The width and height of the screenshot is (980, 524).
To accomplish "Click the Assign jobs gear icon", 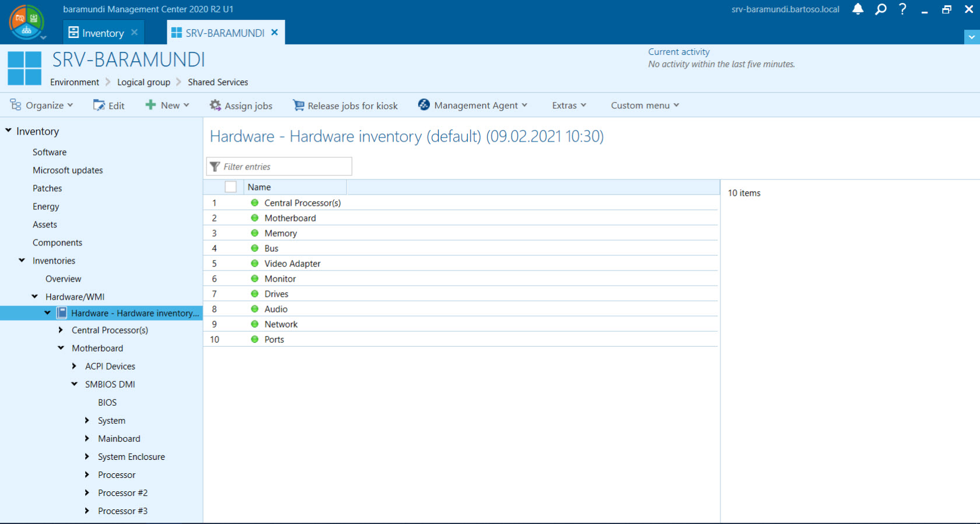I will (x=215, y=105).
